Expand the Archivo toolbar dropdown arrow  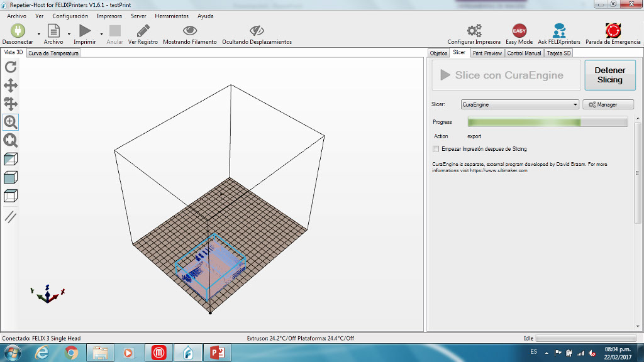pos(69,34)
